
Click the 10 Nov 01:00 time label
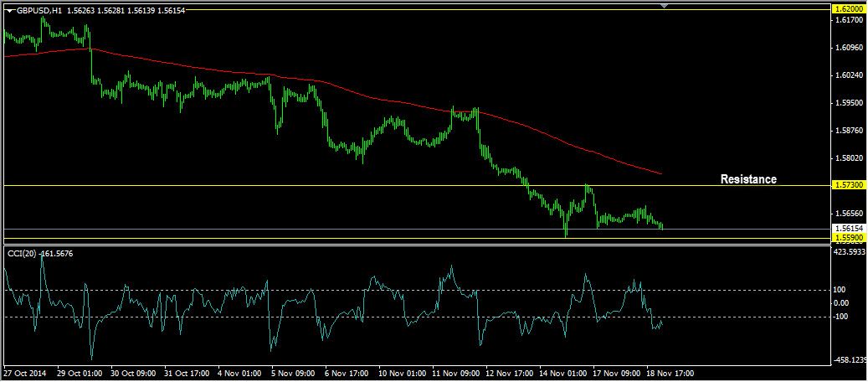[x=401, y=373]
